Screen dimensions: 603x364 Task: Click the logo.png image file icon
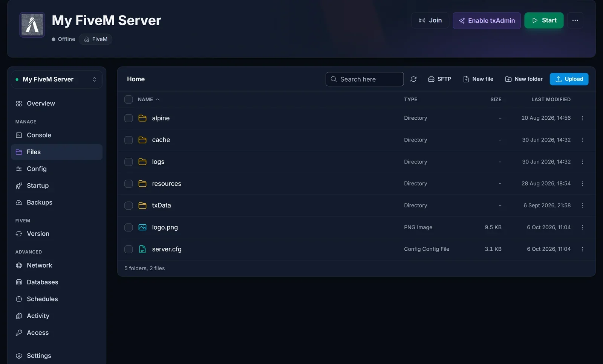pos(142,227)
